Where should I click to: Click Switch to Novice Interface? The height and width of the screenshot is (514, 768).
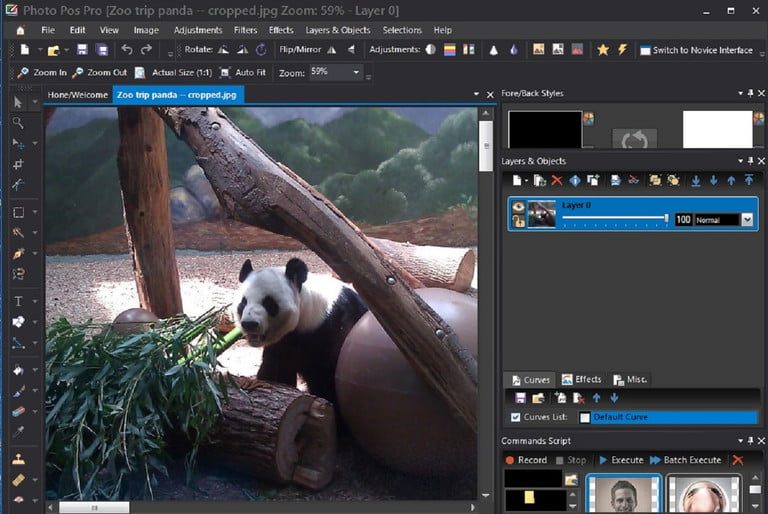[x=696, y=50]
